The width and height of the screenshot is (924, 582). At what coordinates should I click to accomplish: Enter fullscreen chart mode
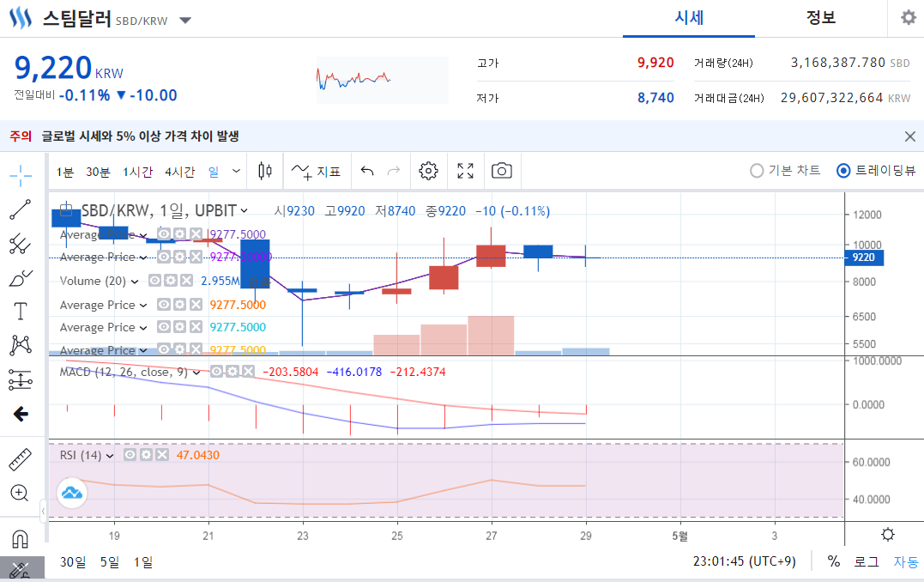point(466,171)
